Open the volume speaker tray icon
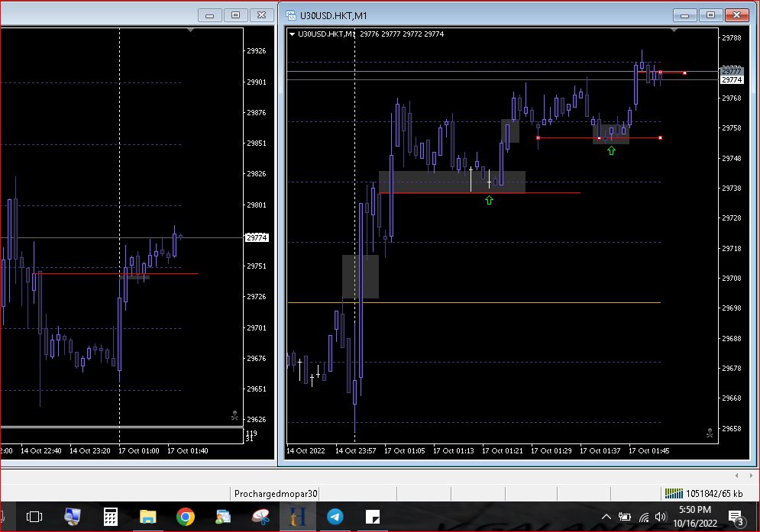 coord(660,517)
